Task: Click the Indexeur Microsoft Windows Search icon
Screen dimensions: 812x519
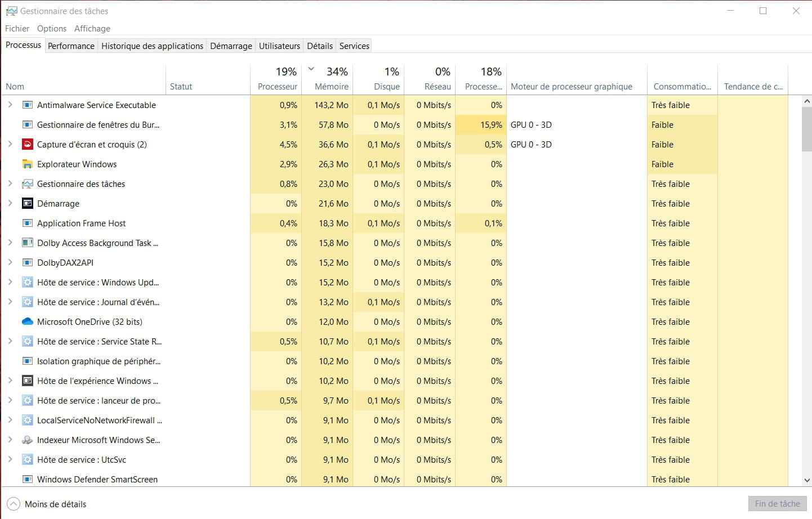Action: pyautogui.click(x=27, y=440)
